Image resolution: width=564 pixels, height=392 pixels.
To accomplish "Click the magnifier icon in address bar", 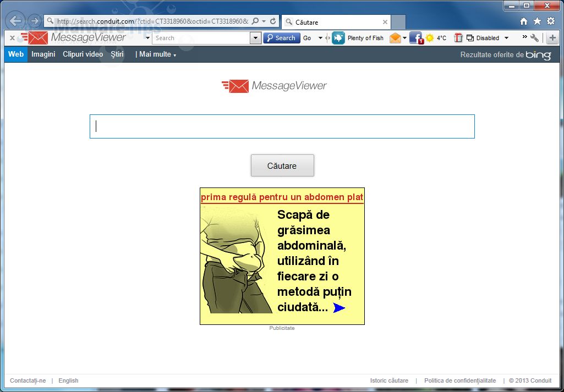I will (x=255, y=21).
